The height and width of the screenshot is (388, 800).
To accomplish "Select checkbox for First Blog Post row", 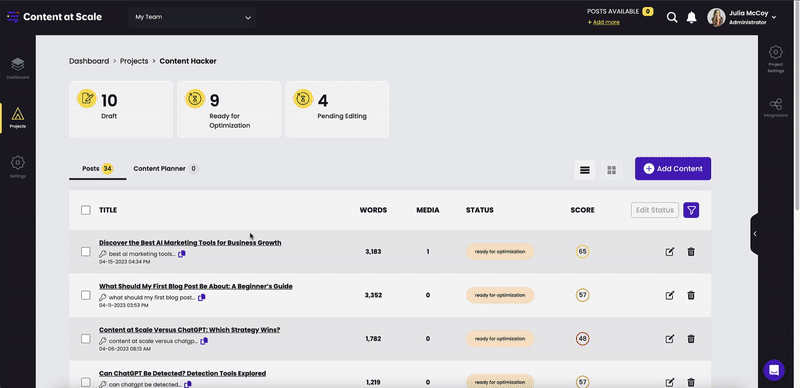I will 86,295.
